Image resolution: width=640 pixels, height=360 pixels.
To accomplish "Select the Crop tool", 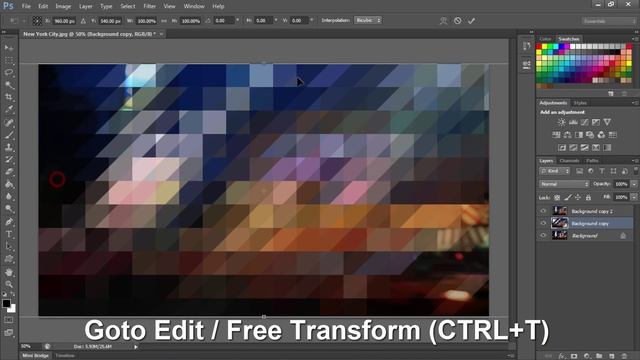I will click(x=9, y=97).
